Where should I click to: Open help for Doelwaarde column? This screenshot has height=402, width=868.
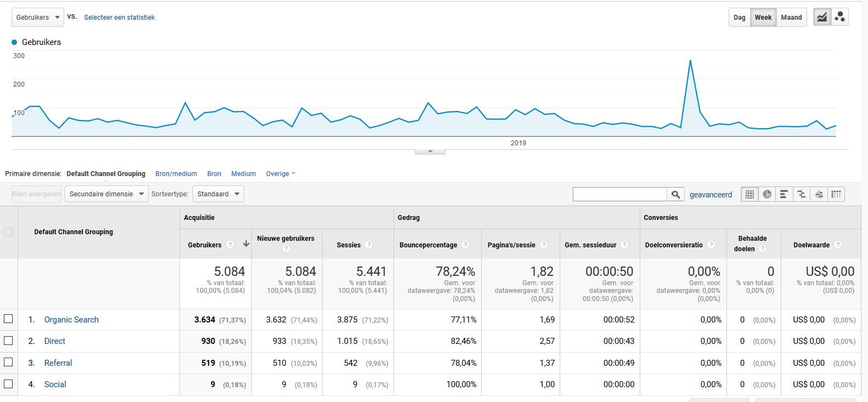click(x=838, y=245)
